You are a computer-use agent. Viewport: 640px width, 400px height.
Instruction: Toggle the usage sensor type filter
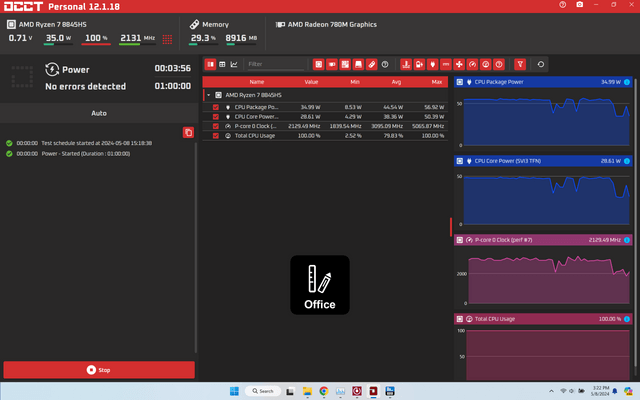pyautogui.click(x=486, y=64)
